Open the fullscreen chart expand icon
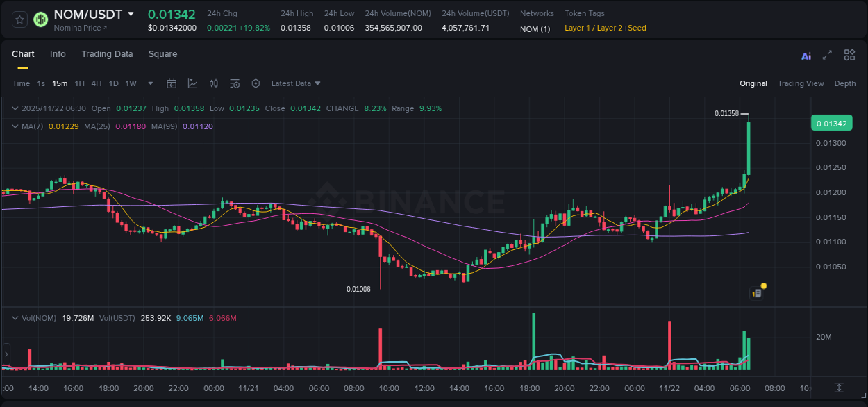 pos(828,55)
